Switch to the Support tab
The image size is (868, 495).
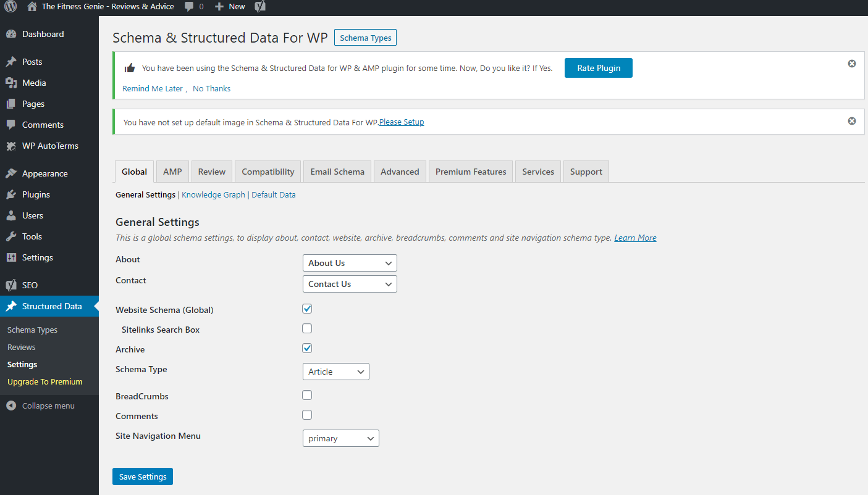[586, 172]
